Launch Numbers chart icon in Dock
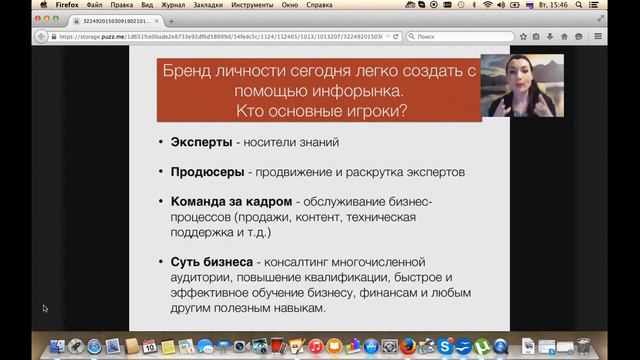Screen dimensions: 640x360 pyautogui.click(x=352, y=346)
